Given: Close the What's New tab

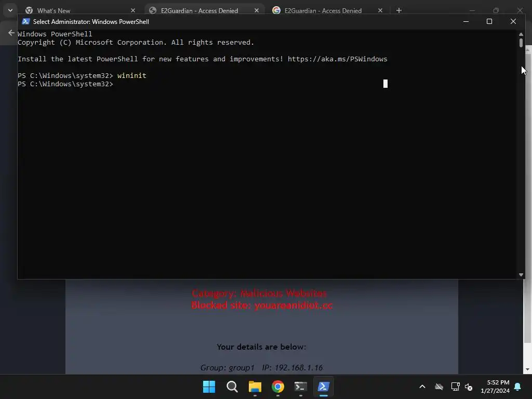Looking at the screenshot, I should (133, 10).
